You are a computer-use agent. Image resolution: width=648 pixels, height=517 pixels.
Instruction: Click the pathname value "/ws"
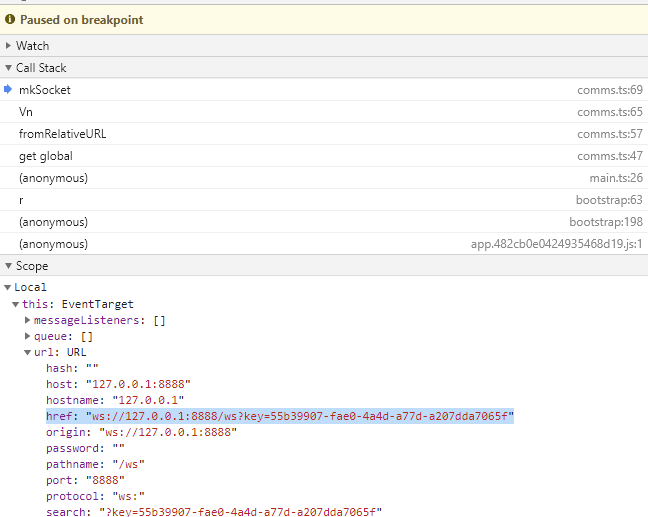tap(129, 465)
